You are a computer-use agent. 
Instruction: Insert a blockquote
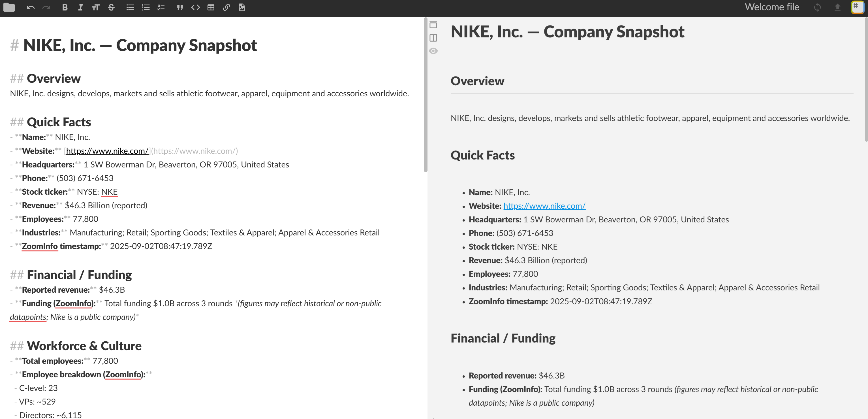coord(180,7)
